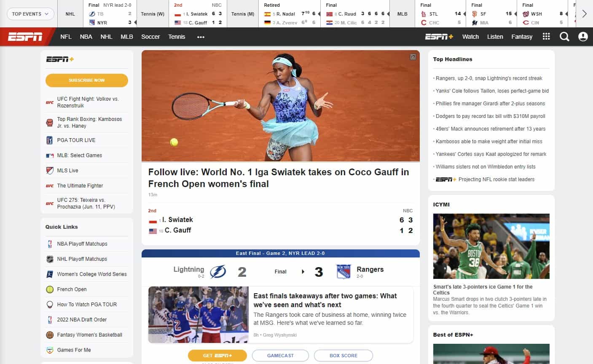Screen dimensions: 593x364
Task: Click the ESPN+ logo atop left sidebar
Action: 60,59
